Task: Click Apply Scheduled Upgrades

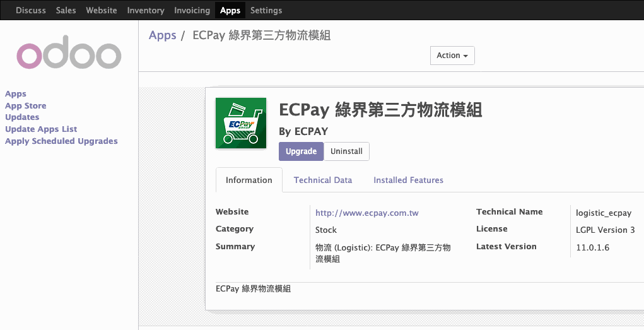Action: coord(61,141)
